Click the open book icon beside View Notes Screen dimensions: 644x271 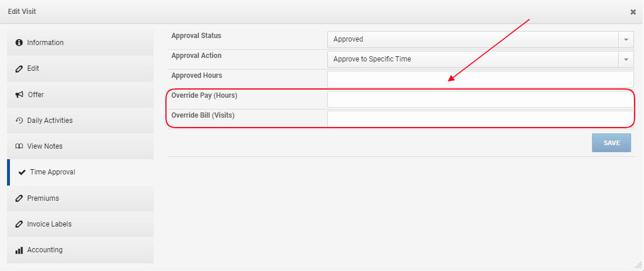[19, 146]
